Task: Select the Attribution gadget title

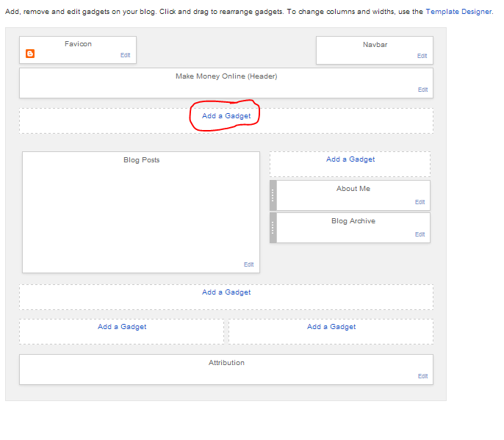Action: point(226,363)
